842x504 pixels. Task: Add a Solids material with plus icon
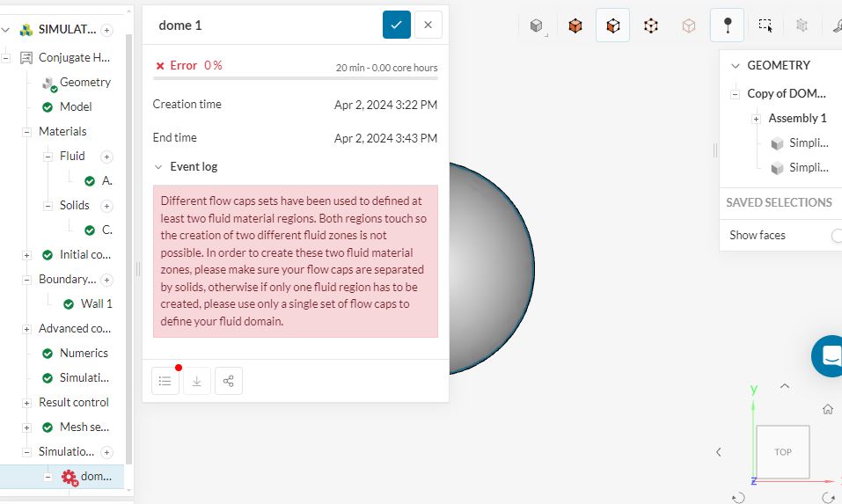[106, 206]
